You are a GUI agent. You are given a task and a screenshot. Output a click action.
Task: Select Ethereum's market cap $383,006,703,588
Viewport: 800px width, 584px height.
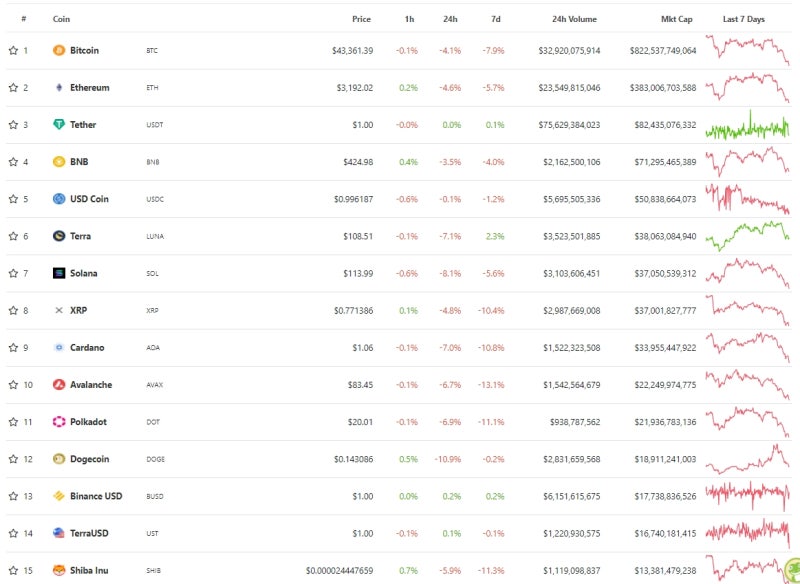pyautogui.click(x=663, y=88)
